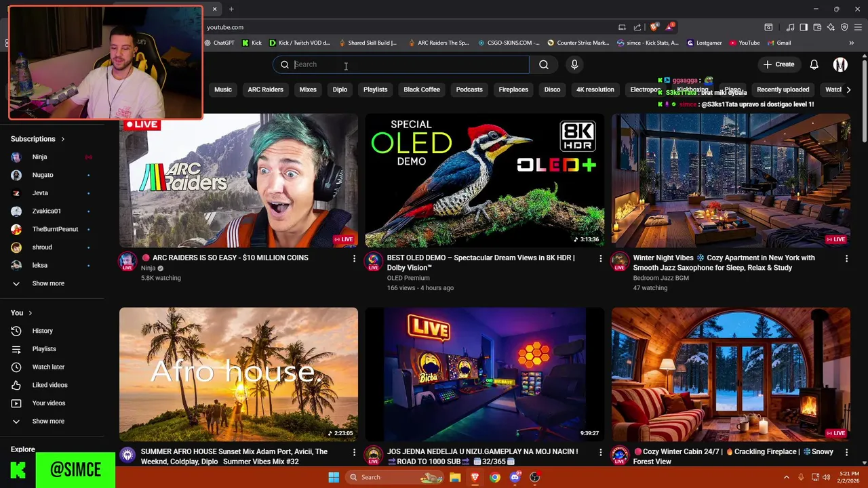The image size is (868, 488).
Task: Play the OLED demo woodpecker thumbnail
Action: 485,181
